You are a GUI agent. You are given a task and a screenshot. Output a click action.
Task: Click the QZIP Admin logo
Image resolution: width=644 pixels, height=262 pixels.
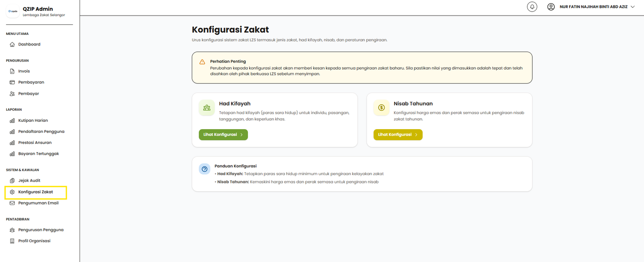pyautogui.click(x=13, y=11)
